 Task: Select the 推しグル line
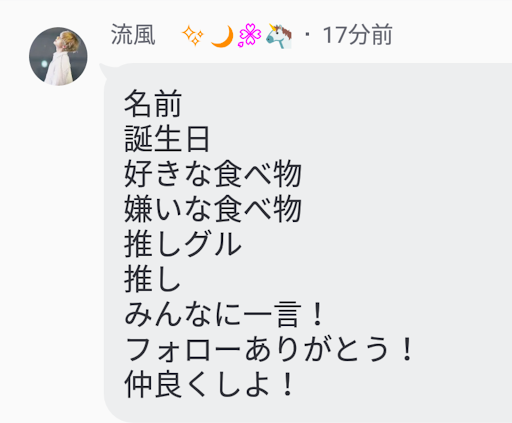coord(183,244)
